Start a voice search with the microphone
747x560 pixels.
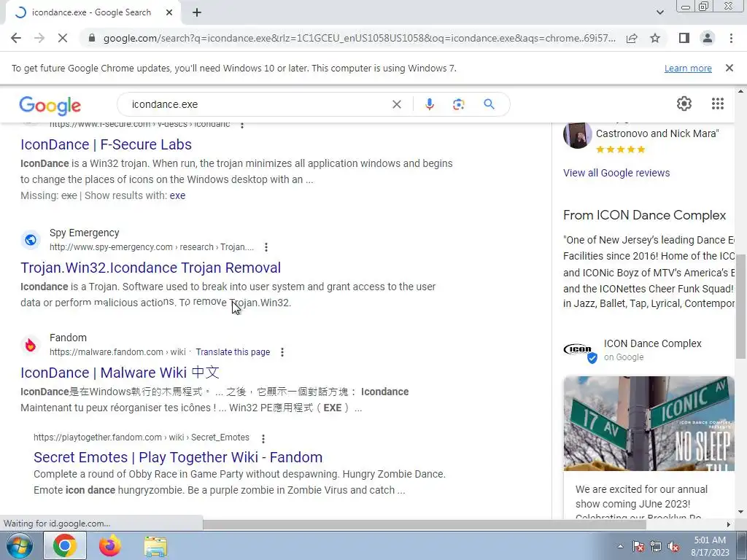[x=429, y=104]
